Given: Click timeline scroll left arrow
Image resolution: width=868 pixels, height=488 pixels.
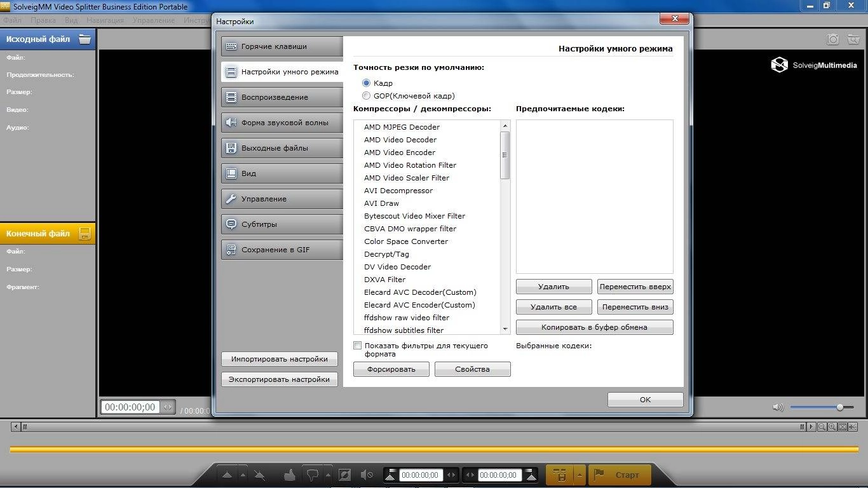Looking at the screenshot, I should (x=16, y=427).
